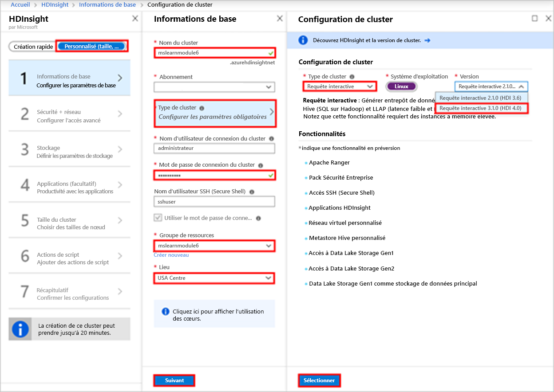Select the Linux operating system badge
The height and width of the screenshot is (392, 554).
click(x=401, y=86)
